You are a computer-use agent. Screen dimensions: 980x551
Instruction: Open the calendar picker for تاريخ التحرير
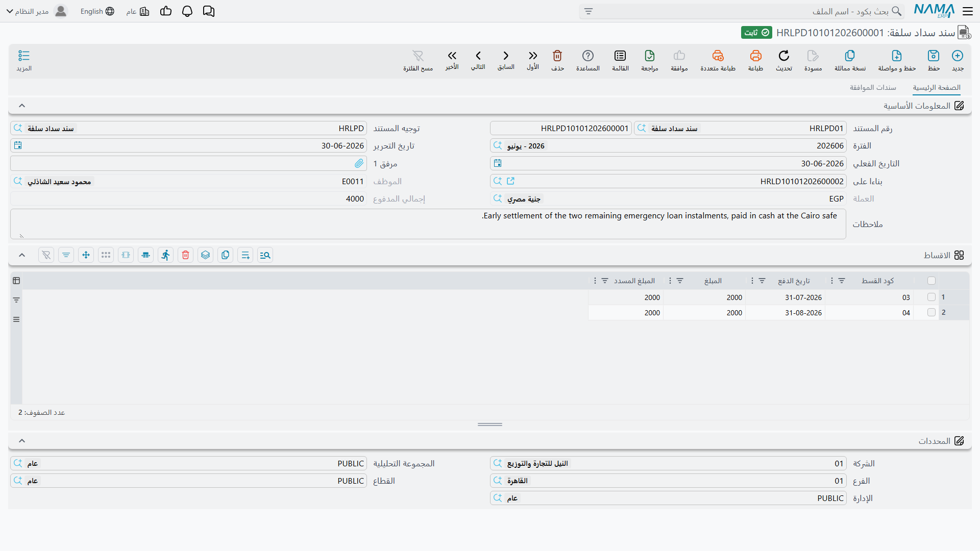tap(18, 145)
